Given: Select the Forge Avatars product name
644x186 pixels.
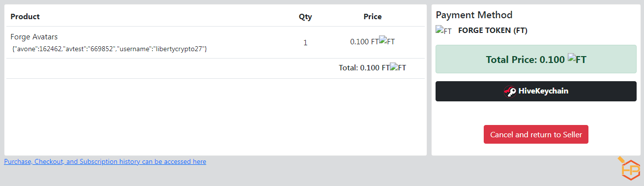Looking at the screenshot, I should [x=34, y=37].
